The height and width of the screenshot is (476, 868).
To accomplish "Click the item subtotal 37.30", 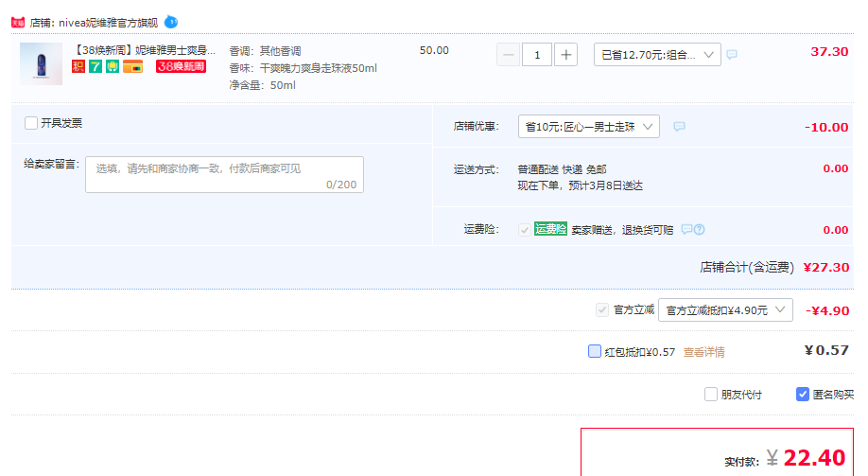I will (829, 51).
